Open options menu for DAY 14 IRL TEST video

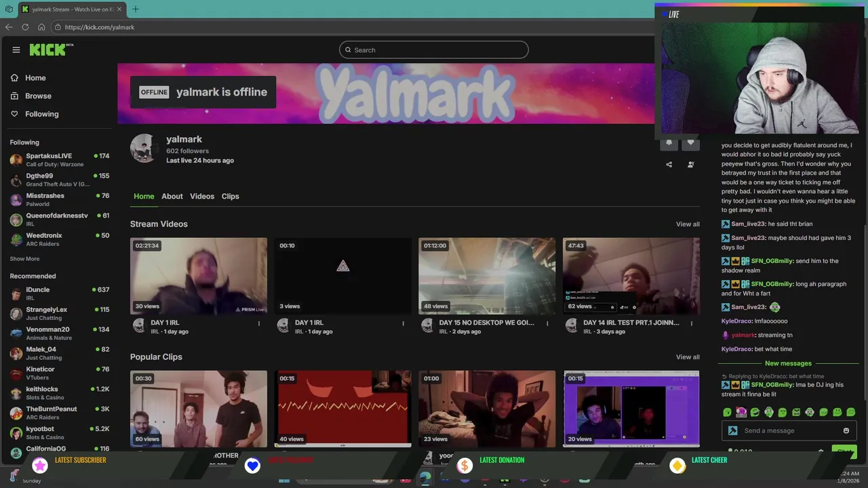(x=691, y=323)
